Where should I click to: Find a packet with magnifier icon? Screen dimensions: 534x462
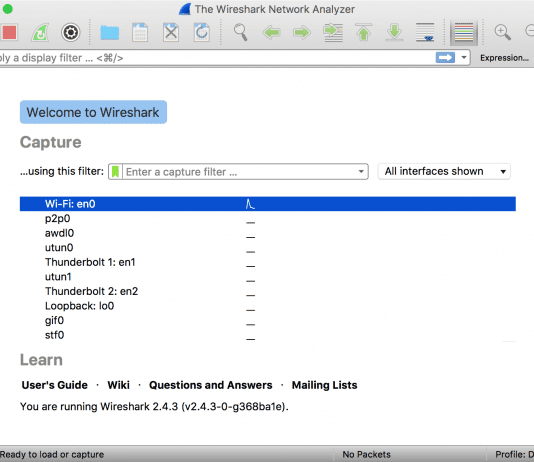[x=240, y=33]
